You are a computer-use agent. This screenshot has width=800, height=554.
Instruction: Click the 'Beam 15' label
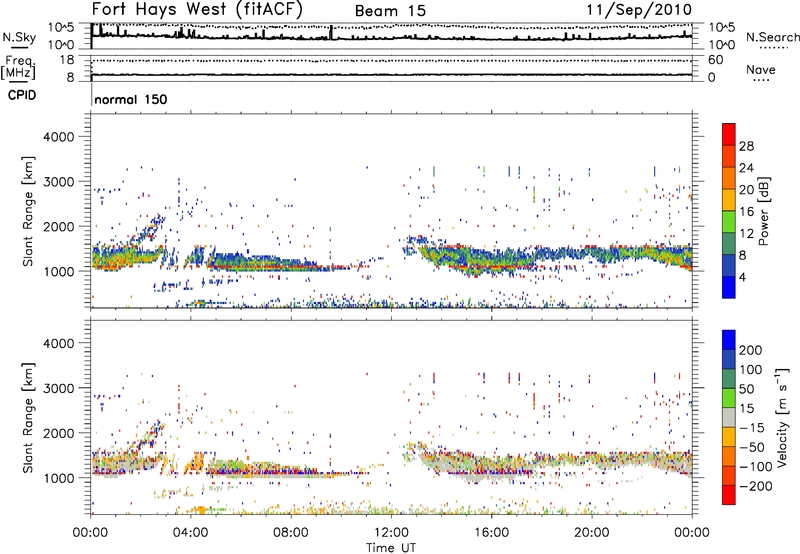pos(390,11)
